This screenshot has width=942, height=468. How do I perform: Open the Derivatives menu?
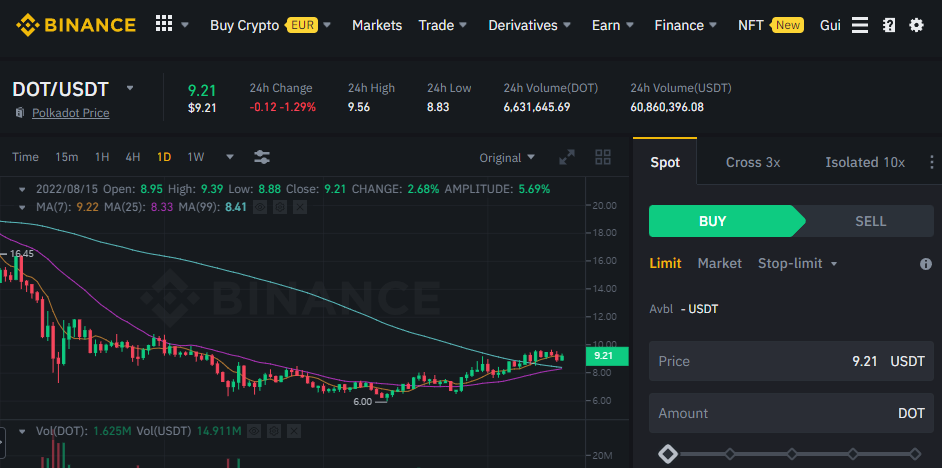[x=530, y=25]
